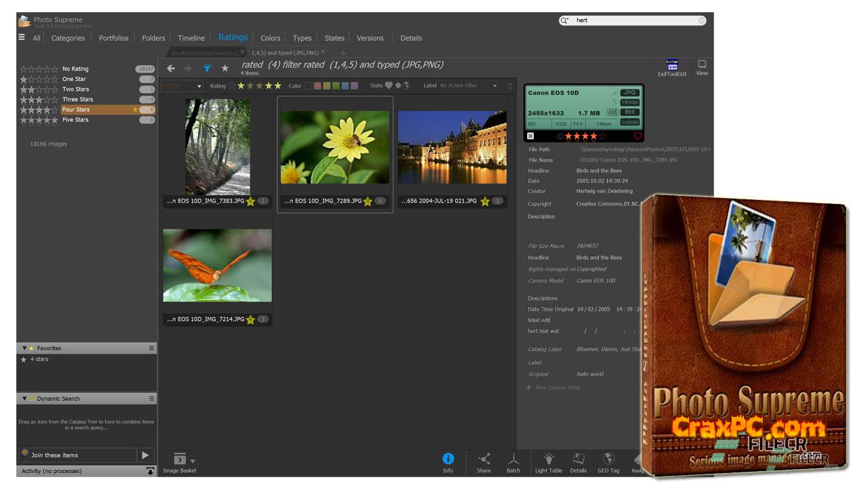Viewport: 868px width, 488px height.
Task: Open the Image Basket dropdown arrow
Action: pos(193,461)
